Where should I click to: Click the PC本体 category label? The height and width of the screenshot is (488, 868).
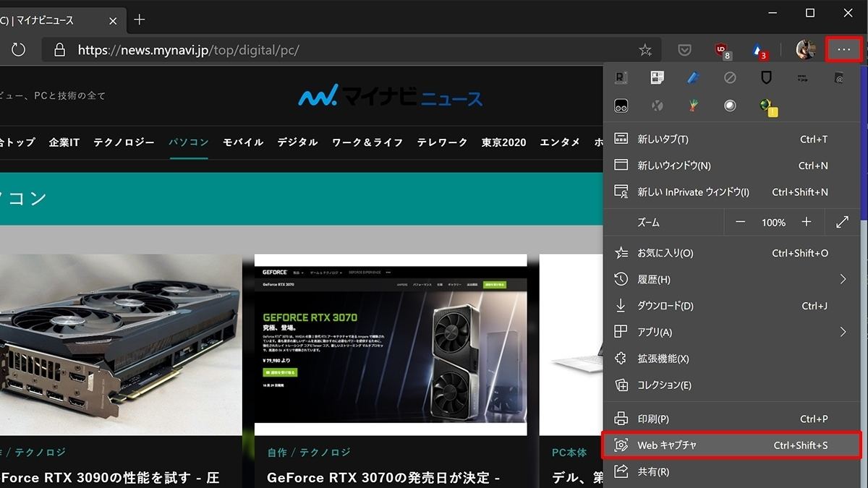click(x=569, y=452)
